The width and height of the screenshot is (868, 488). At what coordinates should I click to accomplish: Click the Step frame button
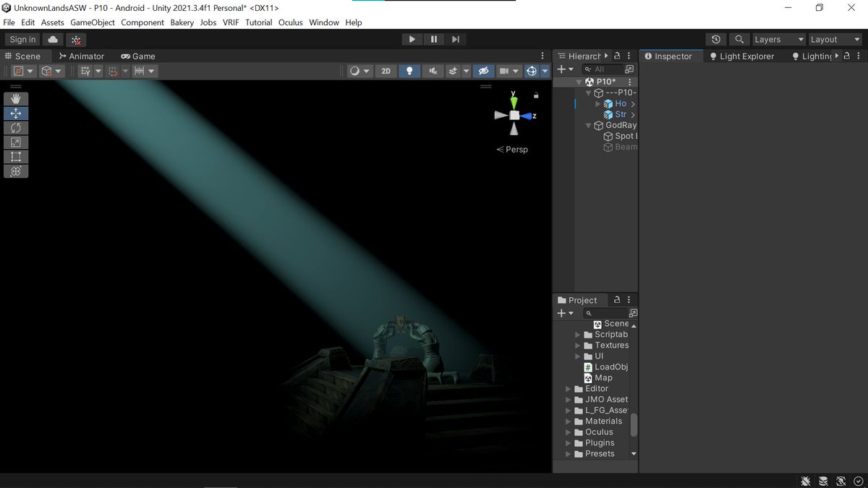click(456, 39)
